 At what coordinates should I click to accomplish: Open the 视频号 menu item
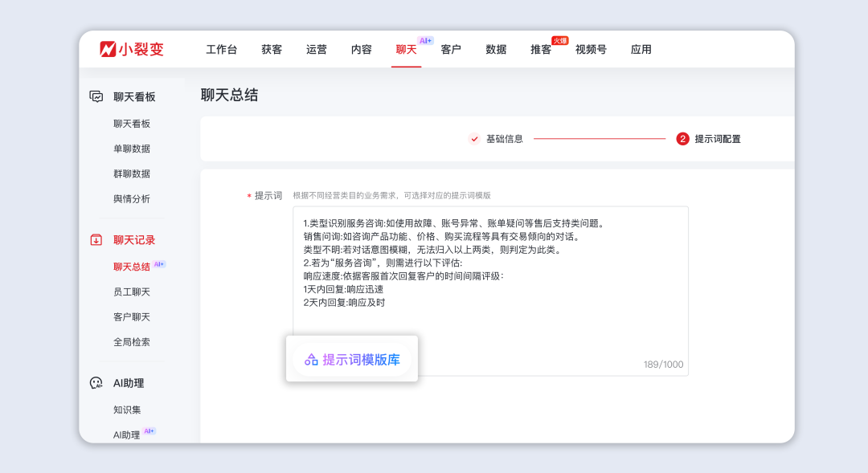590,49
